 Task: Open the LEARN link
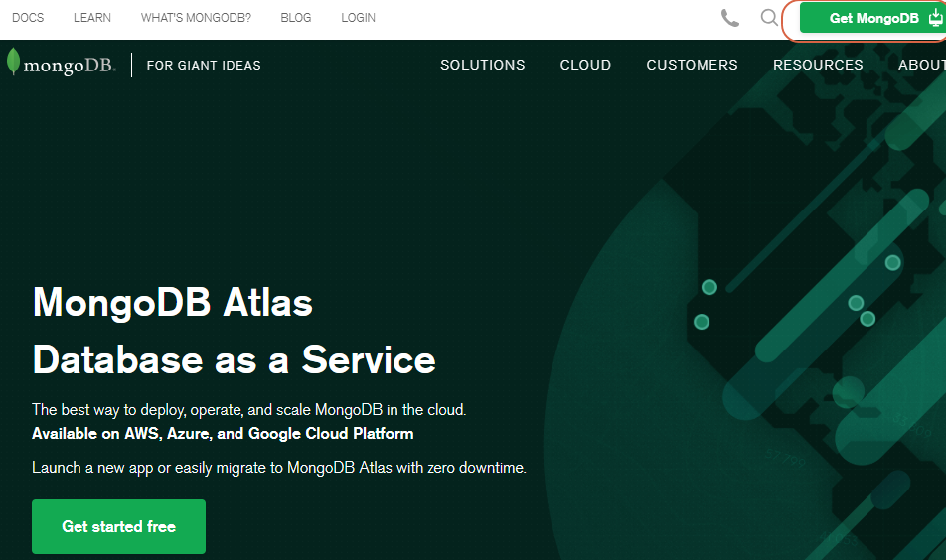click(x=92, y=18)
